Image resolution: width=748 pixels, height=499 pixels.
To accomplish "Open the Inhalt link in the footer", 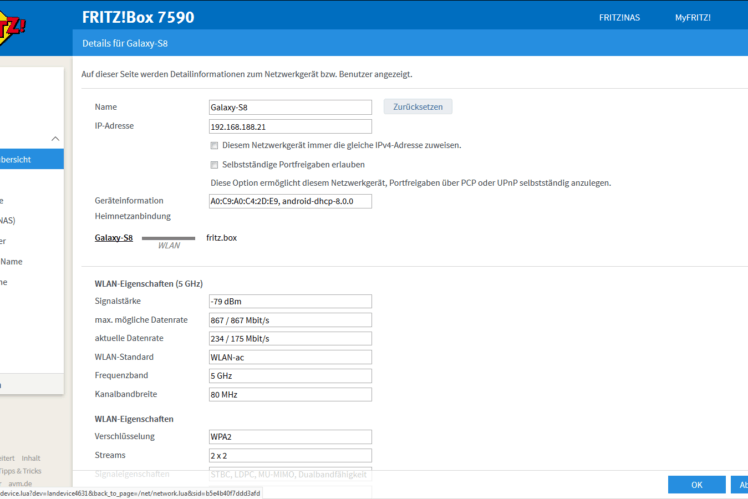I will click(31, 458).
